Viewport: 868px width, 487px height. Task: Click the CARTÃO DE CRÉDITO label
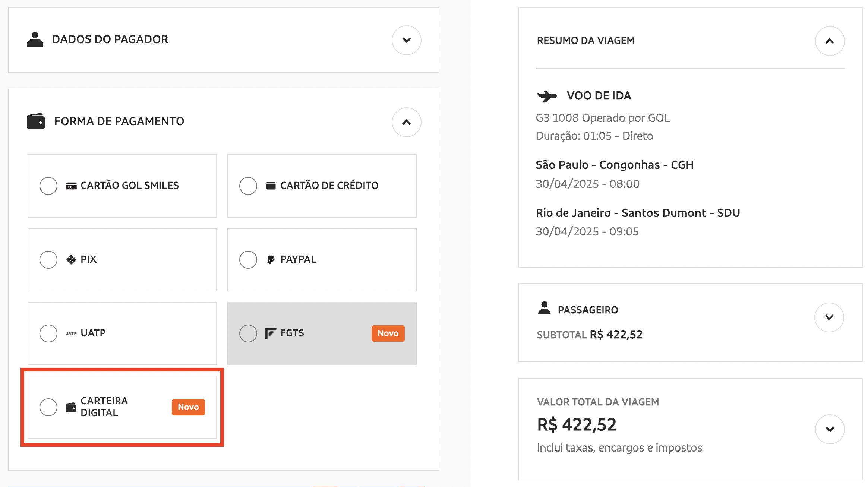(329, 186)
